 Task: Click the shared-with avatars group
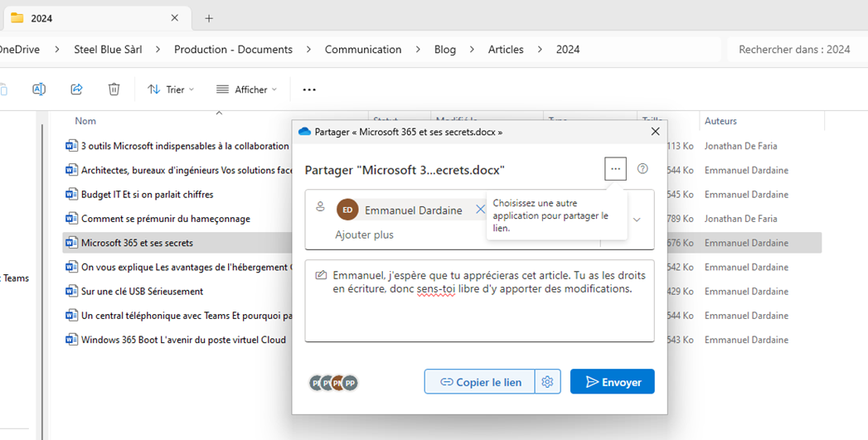(x=333, y=383)
